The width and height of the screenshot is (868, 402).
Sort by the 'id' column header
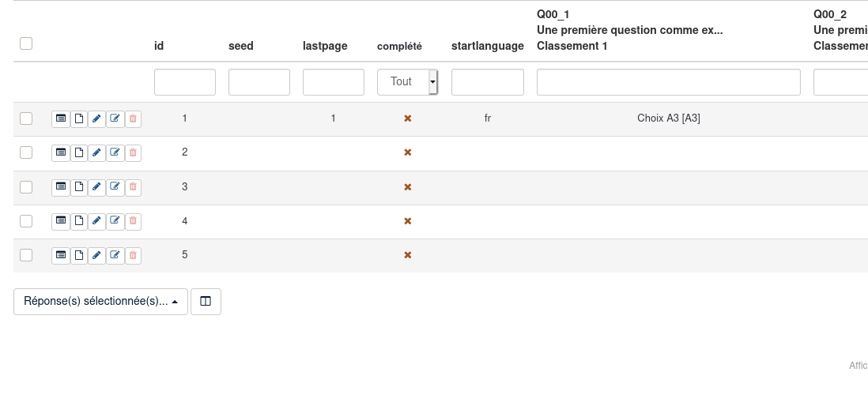pyautogui.click(x=159, y=46)
